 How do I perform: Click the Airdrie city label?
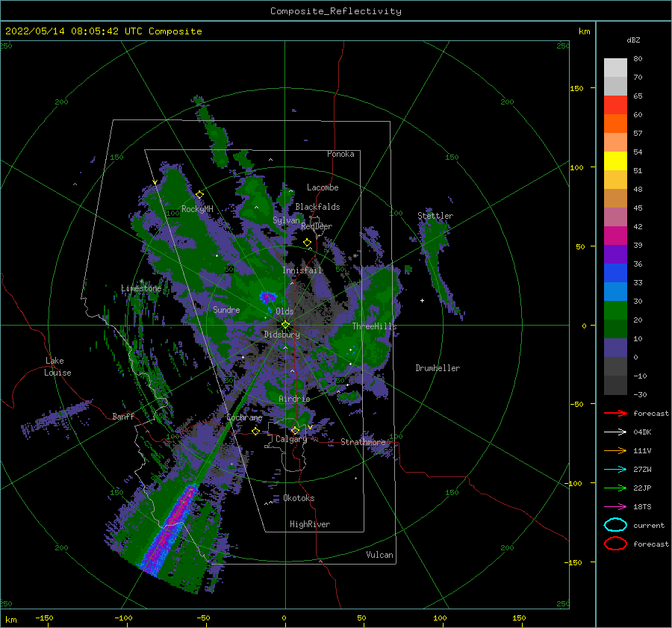click(x=294, y=399)
